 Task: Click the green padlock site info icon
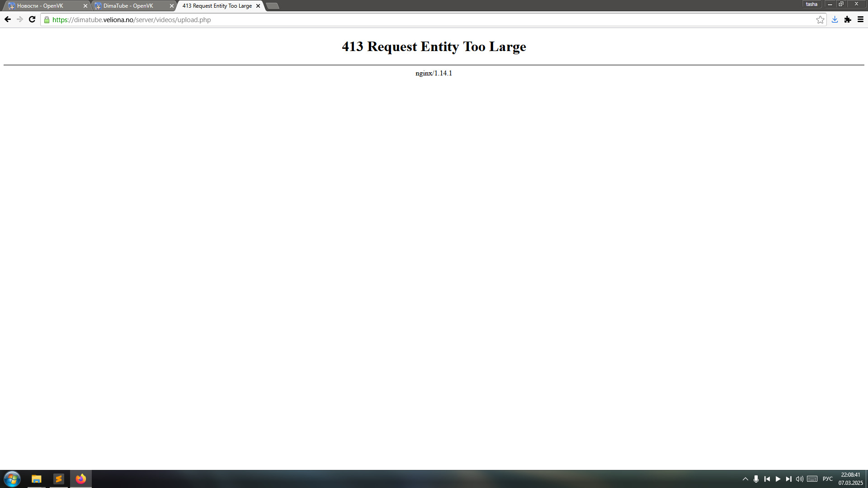(47, 20)
